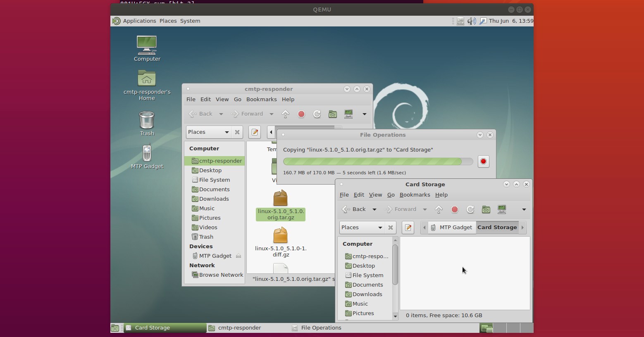This screenshot has height=337, width=644.
Task: Select linux-5.1.0_5.1.0.orig.tar.gz file
Action: (x=281, y=205)
